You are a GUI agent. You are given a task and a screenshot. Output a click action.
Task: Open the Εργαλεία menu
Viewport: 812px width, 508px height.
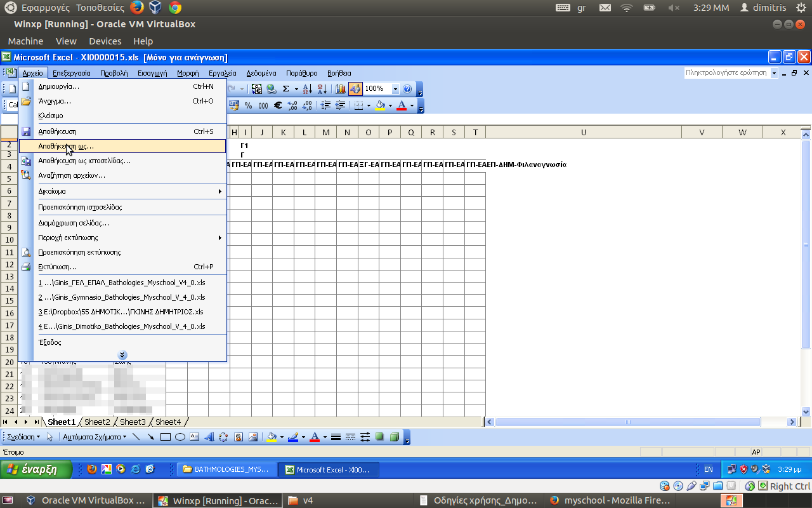pyautogui.click(x=222, y=73)
